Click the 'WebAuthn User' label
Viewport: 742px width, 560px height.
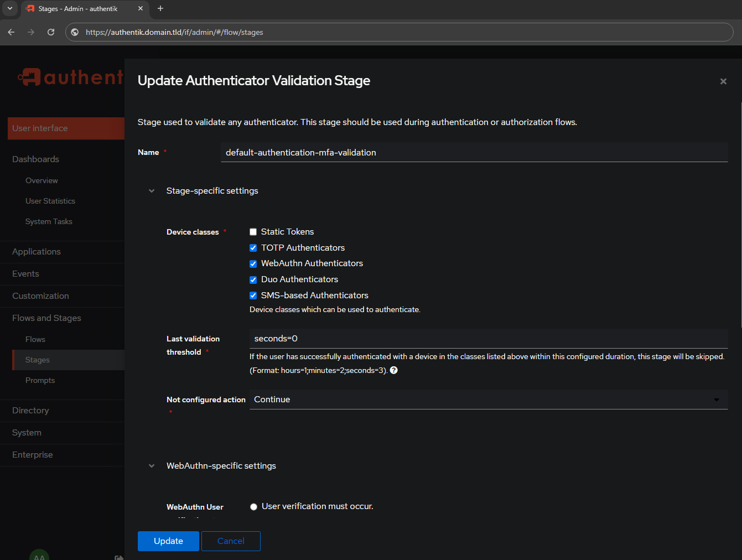[195, 507]
